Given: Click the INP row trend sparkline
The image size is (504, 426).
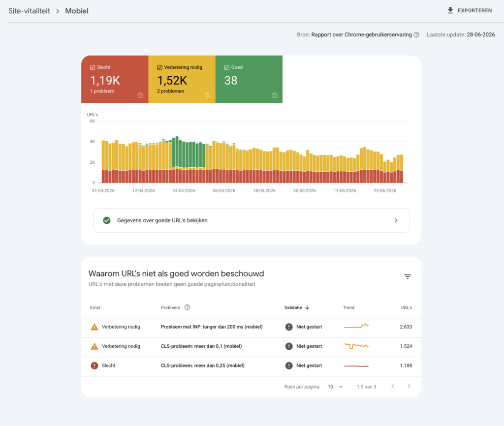Looking at the screenshot, I should [356, 326].
